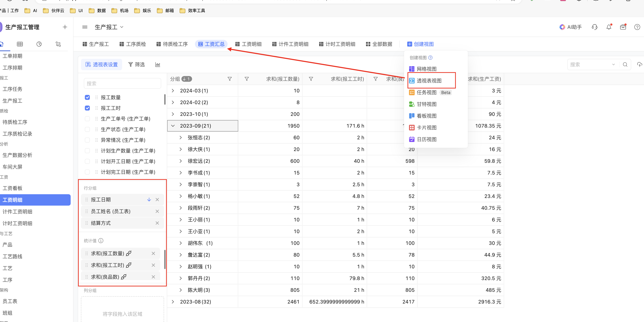644x322 pixels.
Task: Click the filter funnel in the 分组 column header
Action: (230, 79)
